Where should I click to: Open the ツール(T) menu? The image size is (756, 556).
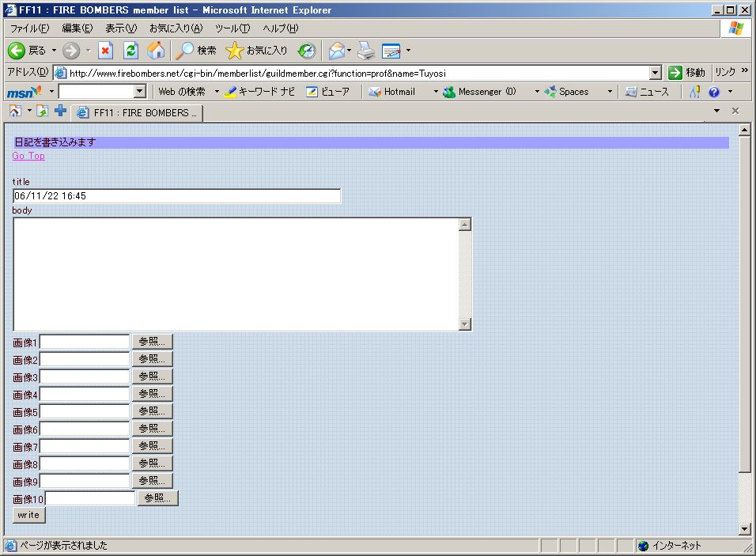point(232,28)
